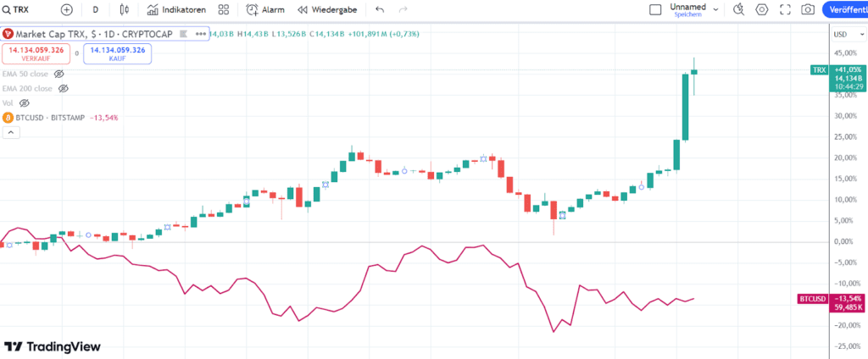
Task: Click the red TRON logo icon
Action: click(x=8, y=34)
